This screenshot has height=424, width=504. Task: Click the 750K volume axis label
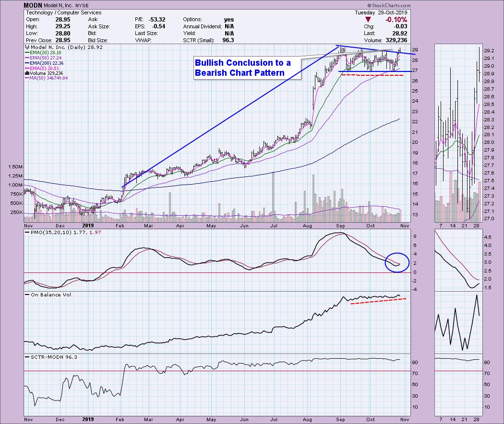click(16, 194)
